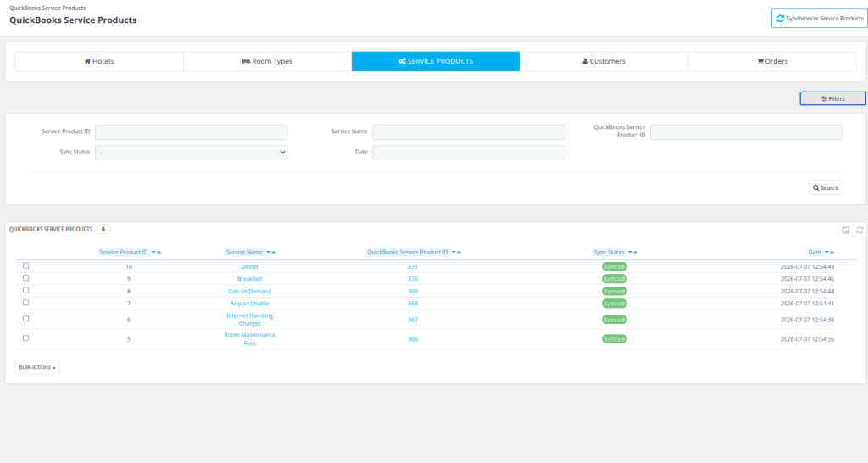This screenshot has height=463, width=868.
Task: Click the Search button
Action: 826,187
